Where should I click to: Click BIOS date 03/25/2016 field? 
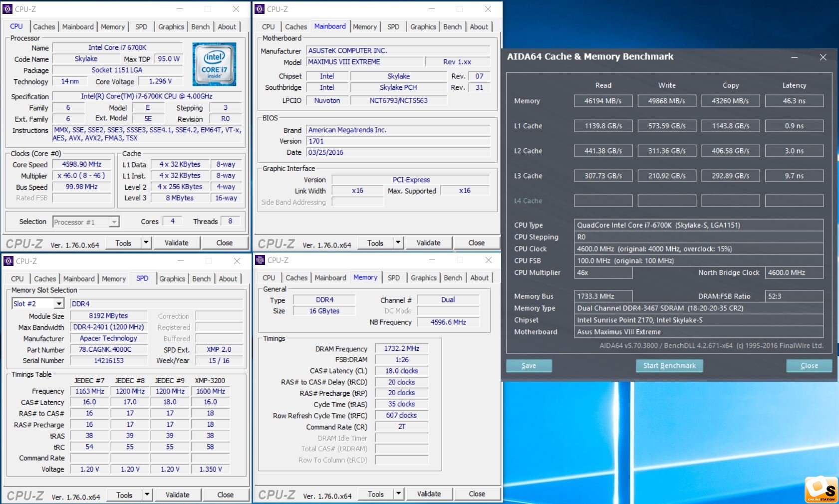(398, 153)
